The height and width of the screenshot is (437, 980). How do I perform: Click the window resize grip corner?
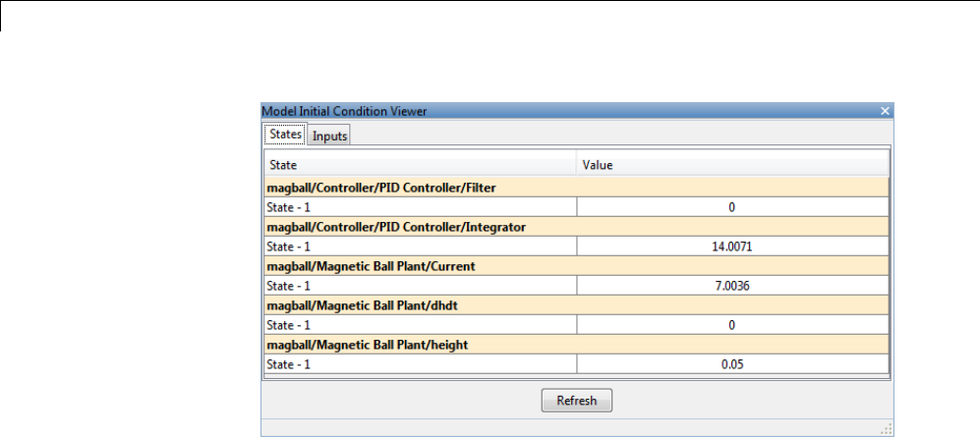point(886,429)
